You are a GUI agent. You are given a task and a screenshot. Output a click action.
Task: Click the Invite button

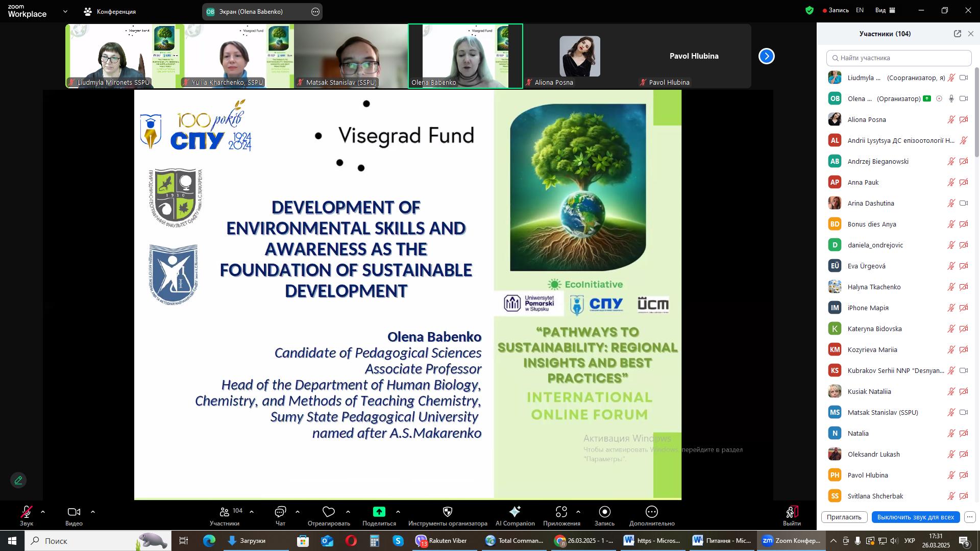pyautogui.click(x=844, y=517)
